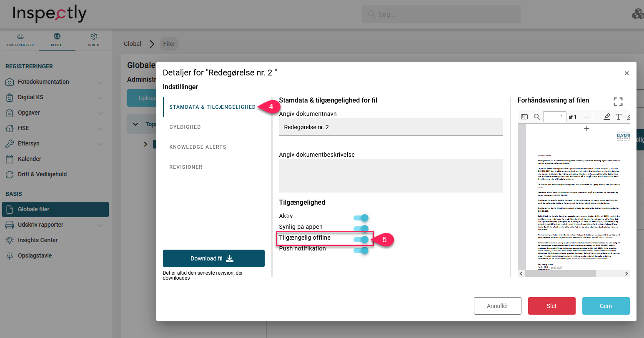
Task: Select the highlight tool in the preview toolbar
Action: pos(607,117)
